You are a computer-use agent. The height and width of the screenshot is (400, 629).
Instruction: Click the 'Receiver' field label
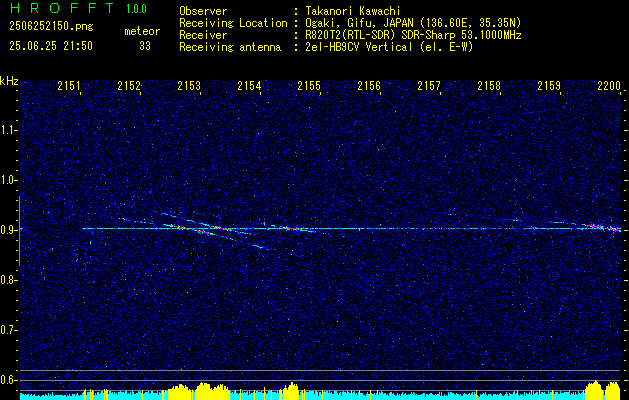point(203,35)
